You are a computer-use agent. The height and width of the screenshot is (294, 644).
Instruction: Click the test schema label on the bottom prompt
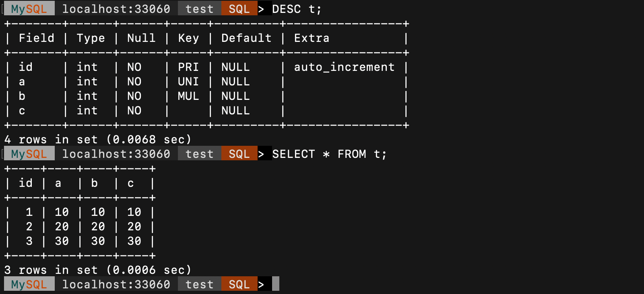pyautogui.click(x=199, y=284)
